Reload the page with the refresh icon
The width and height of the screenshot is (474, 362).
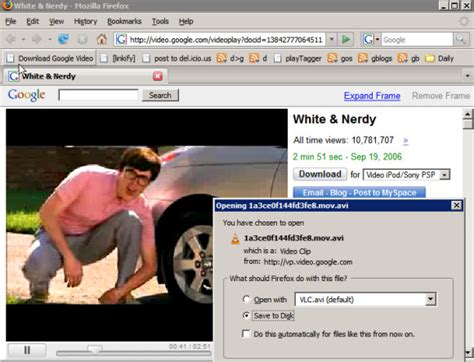pyautogui.click(x=63, y=39)
